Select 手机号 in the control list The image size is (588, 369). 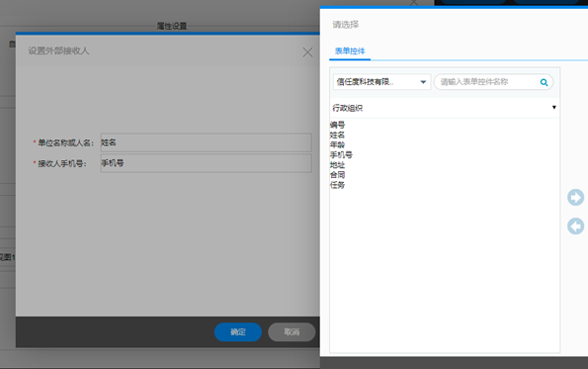click(x=341, y=155)
